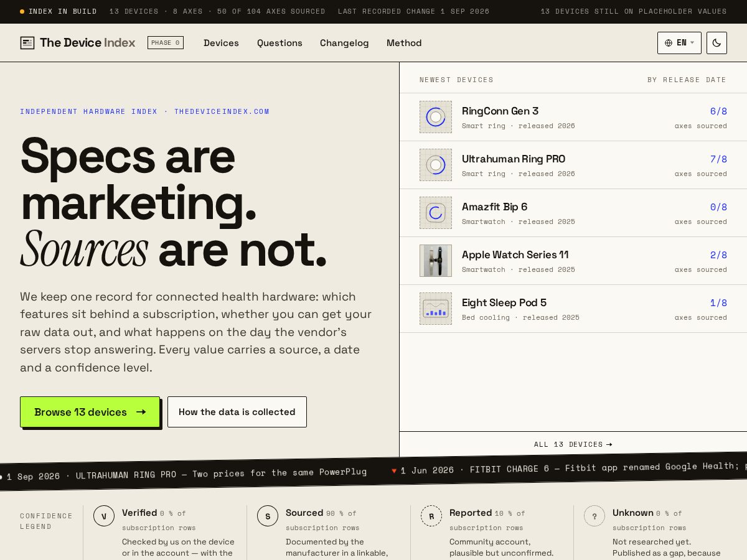
Task: Click the Ultrahuman Ring PRO thumbnail
Action: pos(436,165)
